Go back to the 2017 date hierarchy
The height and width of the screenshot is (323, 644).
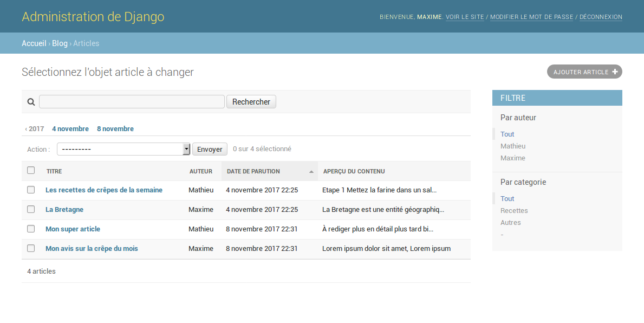(x=35, y=128)
